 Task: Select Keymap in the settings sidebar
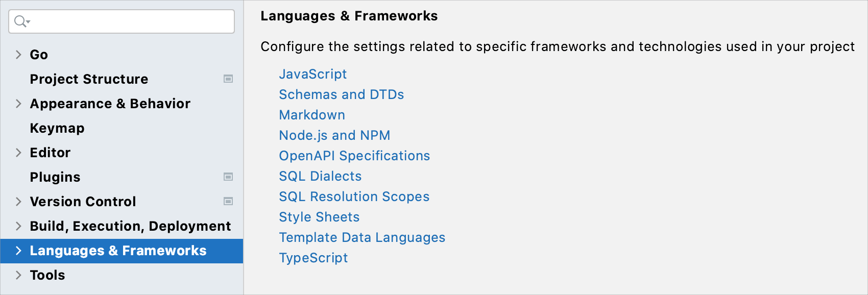click(57, 128)
